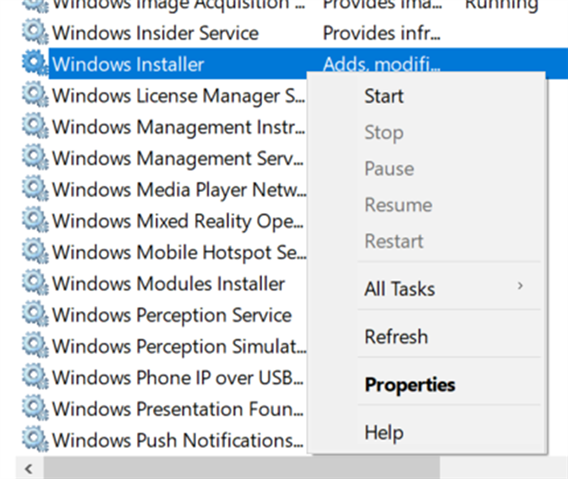Choose Refresh from the context menu
Screen dimensions: 568x479
(427, 337)
